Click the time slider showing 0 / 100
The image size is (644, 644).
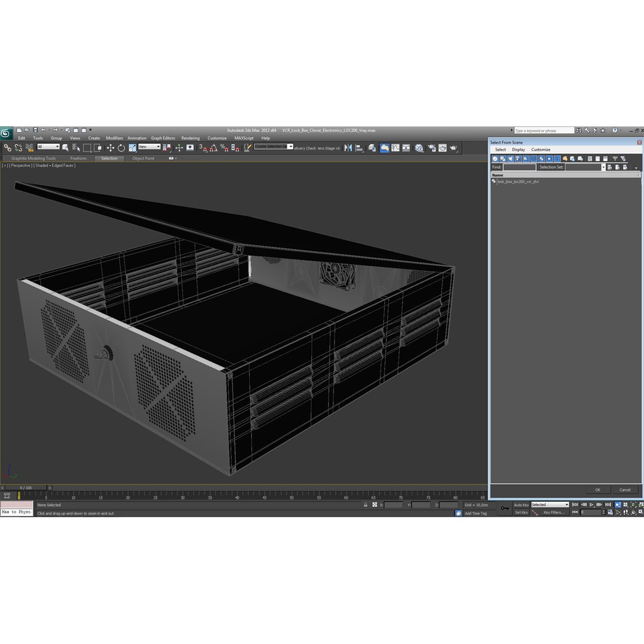coord(26,488)
